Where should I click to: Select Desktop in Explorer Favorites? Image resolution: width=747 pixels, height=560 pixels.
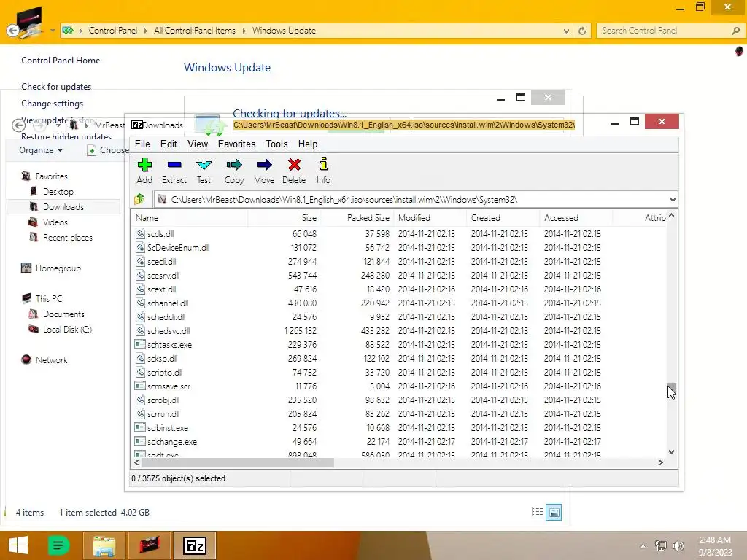click(x=58, y=192)
